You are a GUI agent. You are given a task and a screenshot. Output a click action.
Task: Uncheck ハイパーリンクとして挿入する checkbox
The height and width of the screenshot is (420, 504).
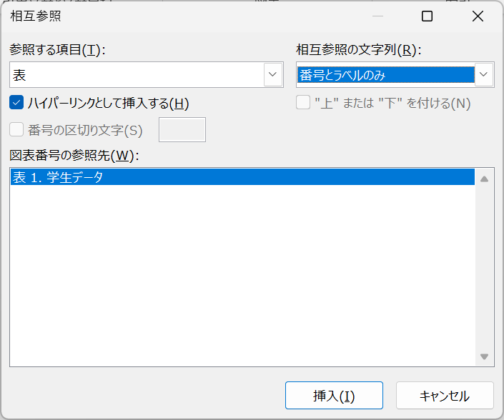[17, 103]
